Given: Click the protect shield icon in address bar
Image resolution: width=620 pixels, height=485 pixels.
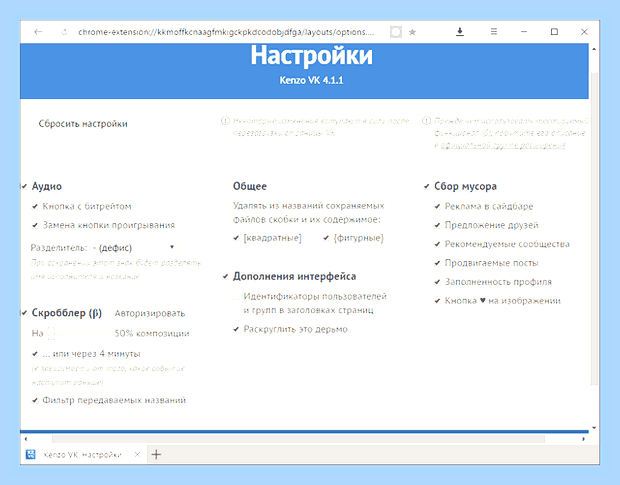Looking at the screenshot, I should pyautogui.click(x=396, y=32).
